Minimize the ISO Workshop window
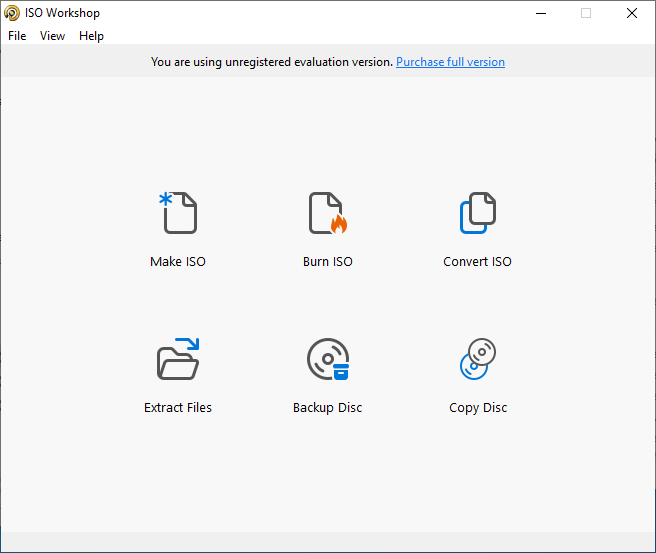This screenshot has width=656, height=553. pyautogui.click(x=541, y=13)
